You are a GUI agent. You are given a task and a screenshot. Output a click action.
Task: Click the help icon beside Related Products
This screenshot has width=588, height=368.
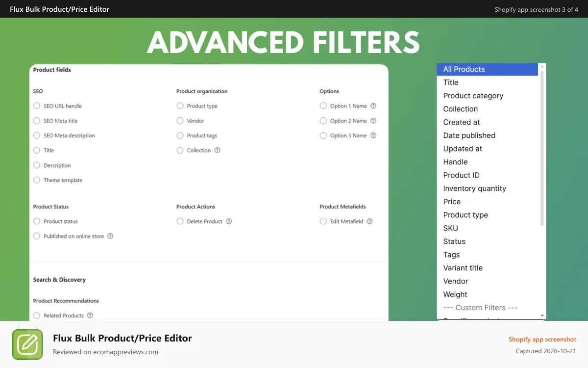pos(90,315)
